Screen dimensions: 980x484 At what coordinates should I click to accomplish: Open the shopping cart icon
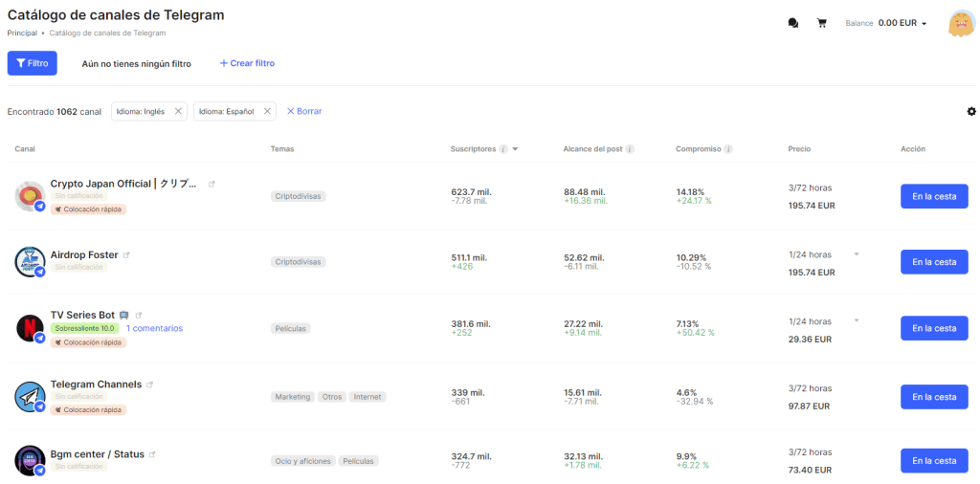point(822,23)
